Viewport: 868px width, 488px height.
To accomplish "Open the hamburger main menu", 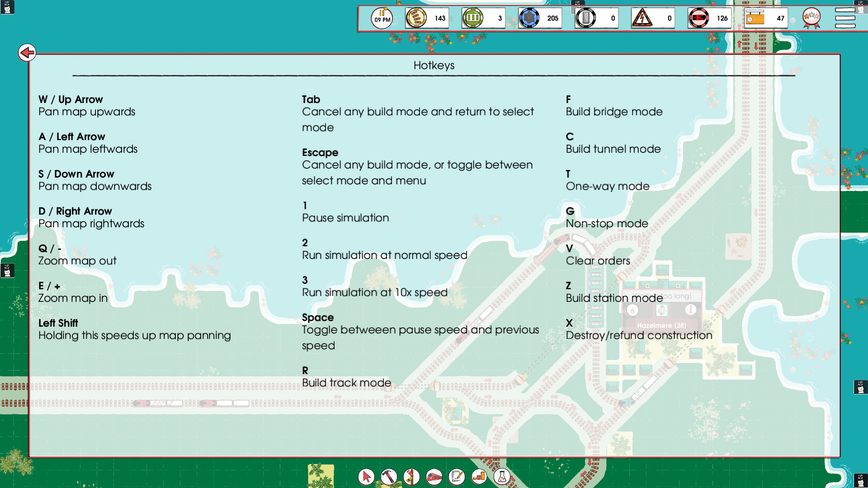I will pos(845,18).
